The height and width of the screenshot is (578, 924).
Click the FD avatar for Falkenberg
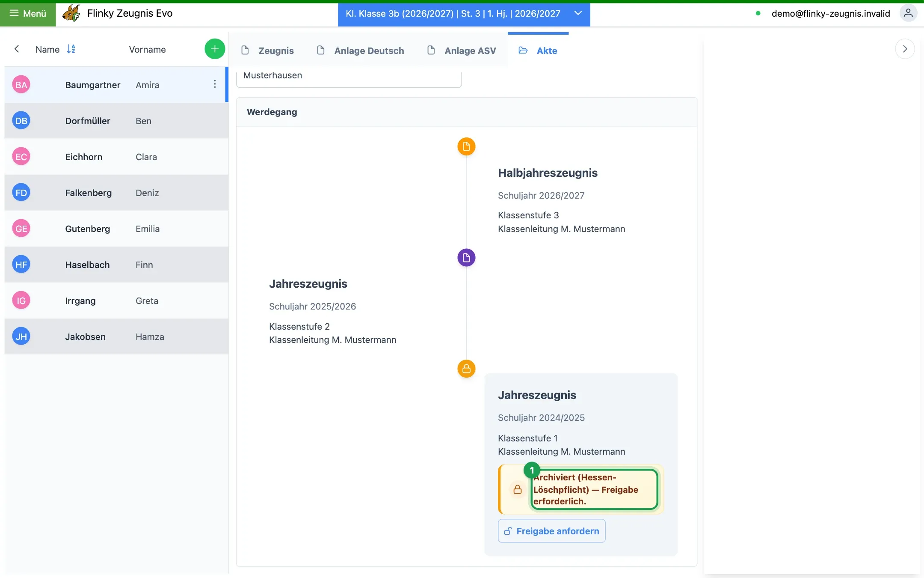tap(21, 193)
